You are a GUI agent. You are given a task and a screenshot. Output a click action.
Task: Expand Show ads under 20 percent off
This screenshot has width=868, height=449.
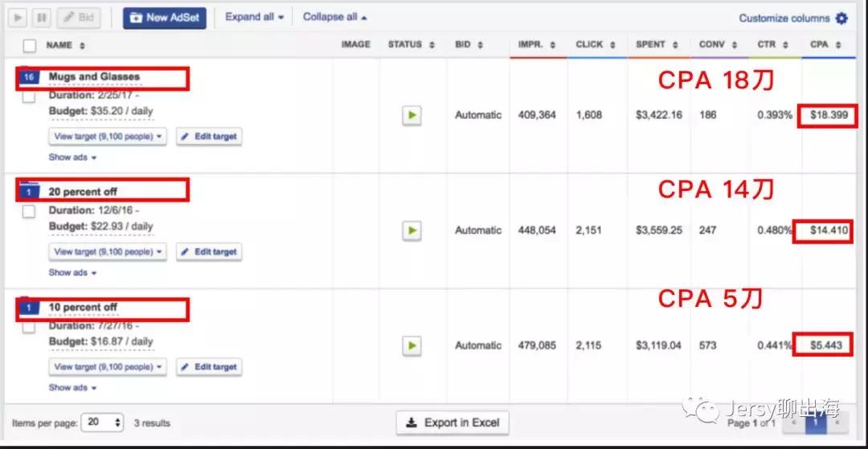coord(72,272)
